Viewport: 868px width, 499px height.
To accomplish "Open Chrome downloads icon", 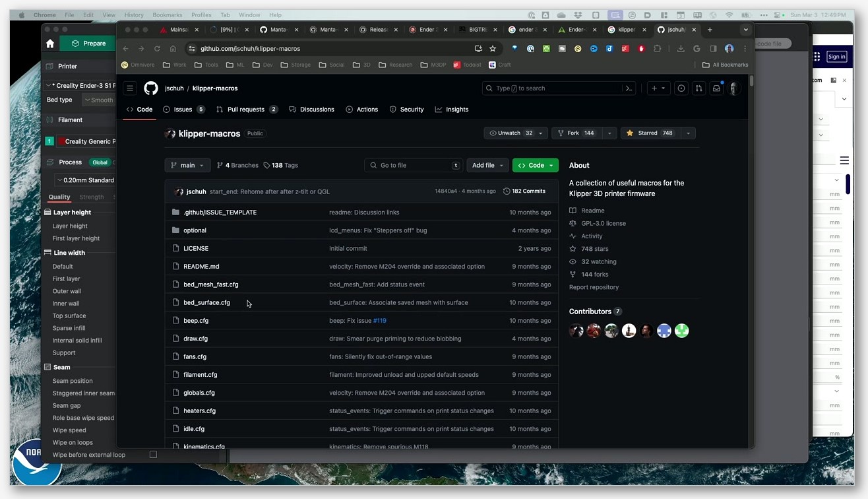I will (681, 48).
